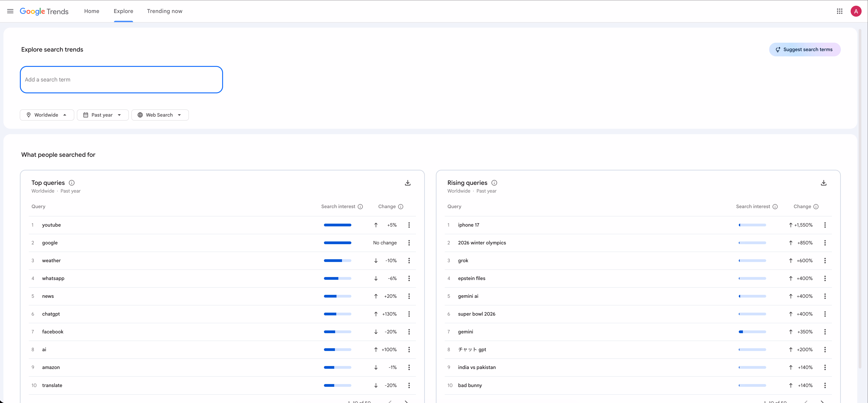Switch to the Trending now tab
Image resolution: width=868 pixels, height=403 pixels.
pyautogui.click(x=164, y=11)
